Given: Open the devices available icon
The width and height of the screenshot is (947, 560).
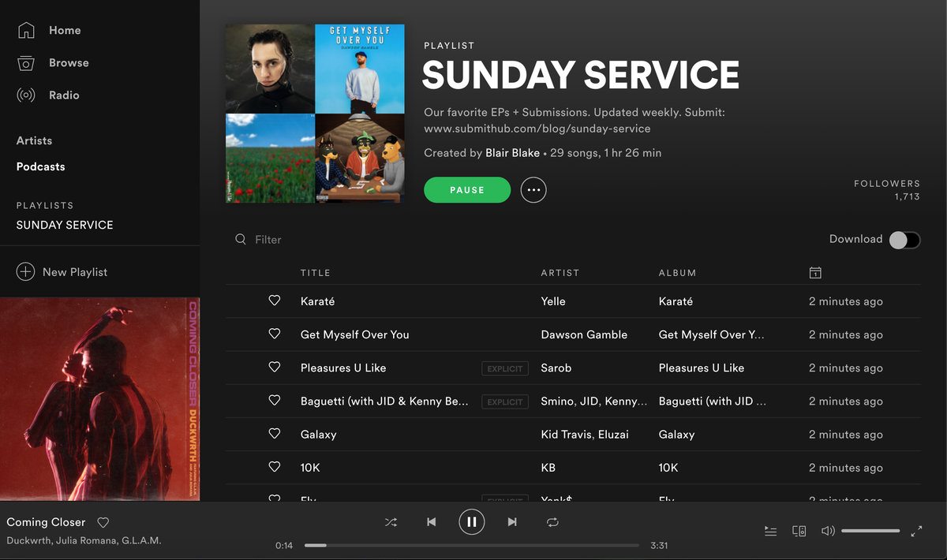Looking at the screenshot, I should point(799,531).
